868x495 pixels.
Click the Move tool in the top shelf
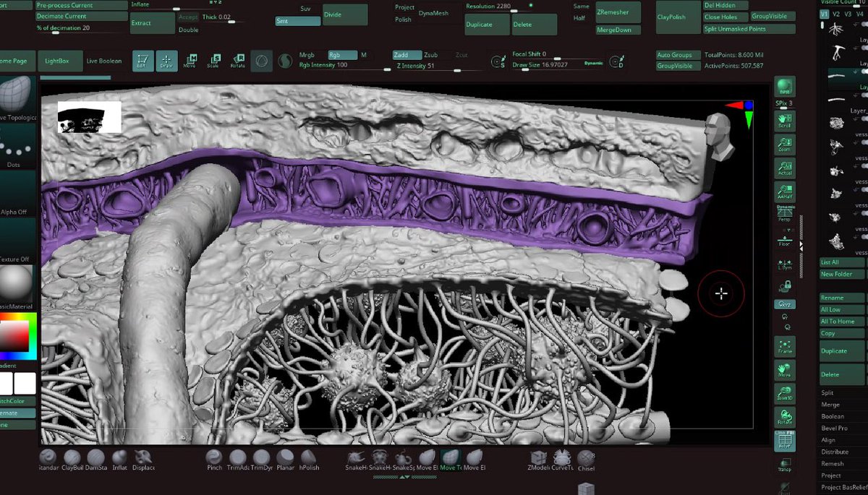pos(190,61)
